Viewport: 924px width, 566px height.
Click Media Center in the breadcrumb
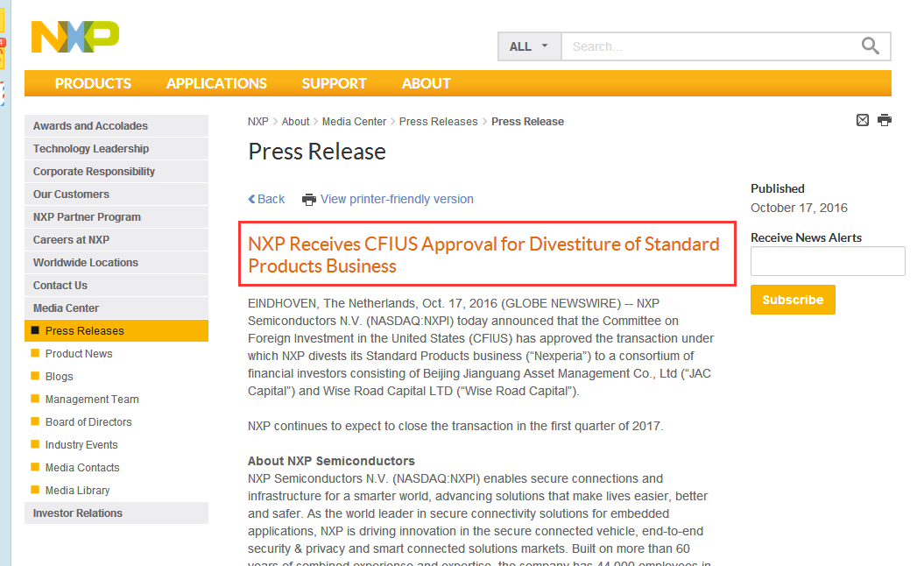pos(354,122)
